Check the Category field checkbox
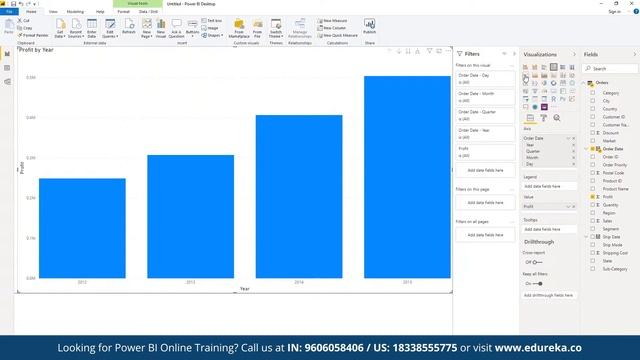This screenshot has height=360, width=640. pos(593,93)
